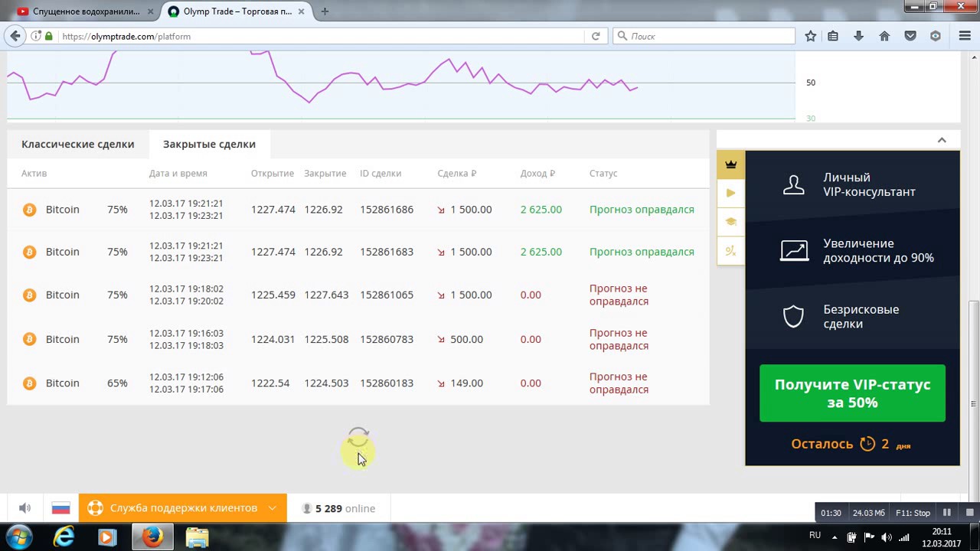This screenshot has height=551, width=980.
Task: Expand the customer support dropdown arrow
Action: 273,508
